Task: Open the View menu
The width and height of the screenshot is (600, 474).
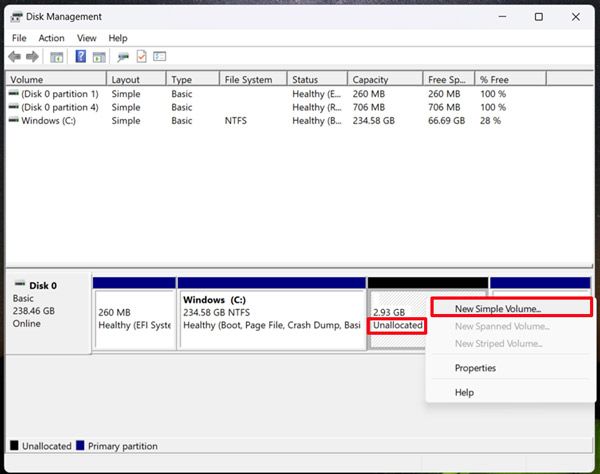Action: tap(86, 38)
